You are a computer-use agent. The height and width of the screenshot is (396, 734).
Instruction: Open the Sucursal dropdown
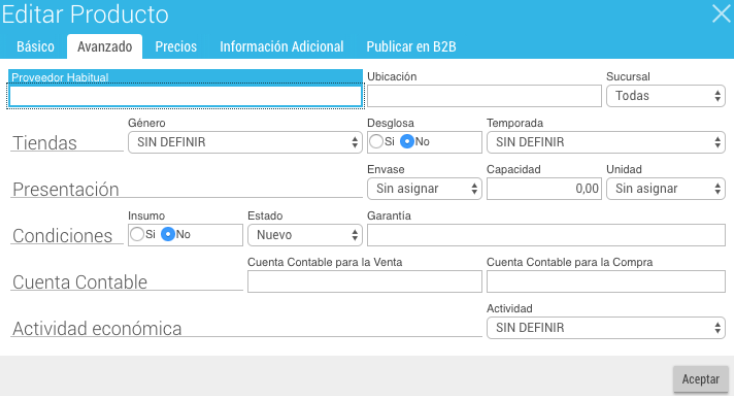click(x=666, y=96)
